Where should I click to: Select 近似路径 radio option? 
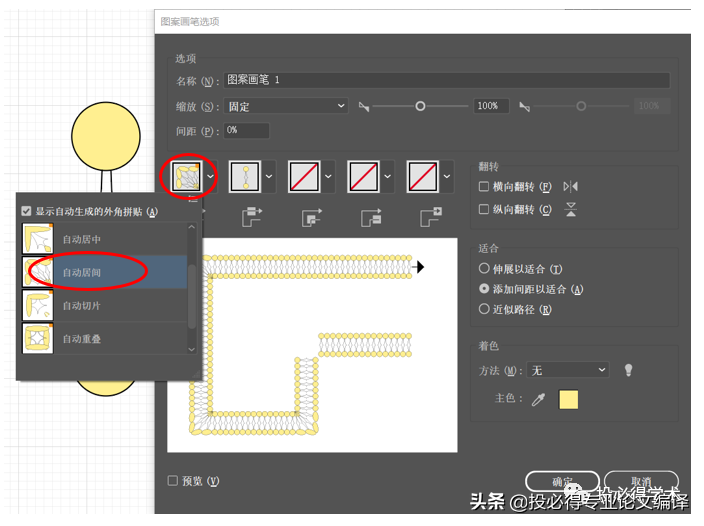tap(484, 309)
